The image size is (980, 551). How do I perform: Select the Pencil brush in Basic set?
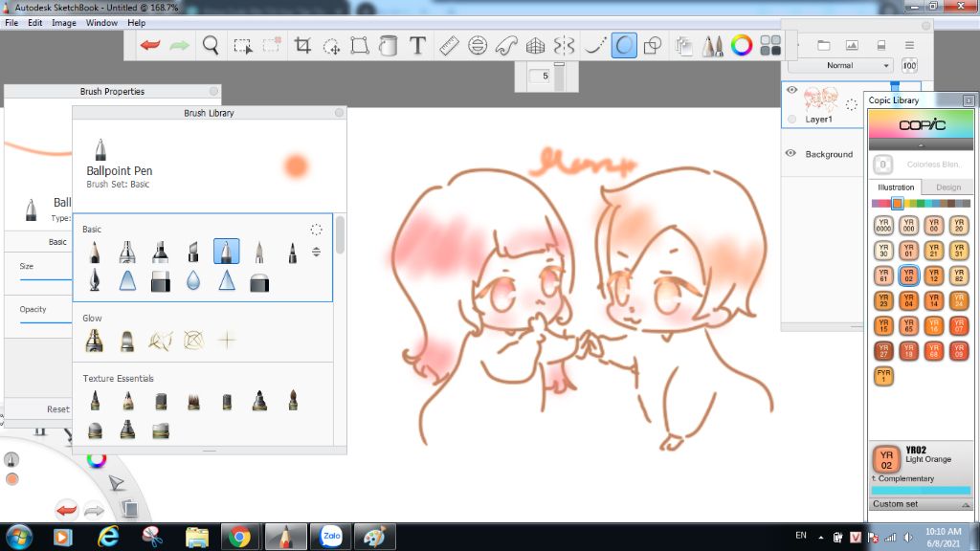point(95,252)
